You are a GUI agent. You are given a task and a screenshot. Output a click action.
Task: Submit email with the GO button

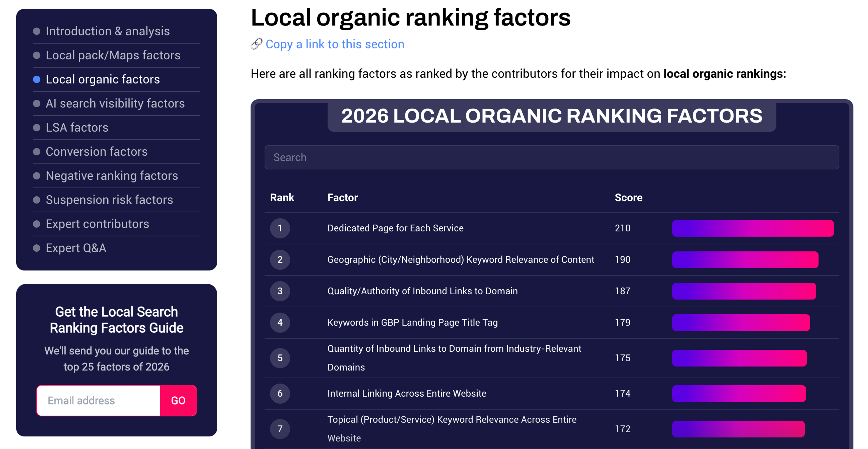tap(178, 400)
